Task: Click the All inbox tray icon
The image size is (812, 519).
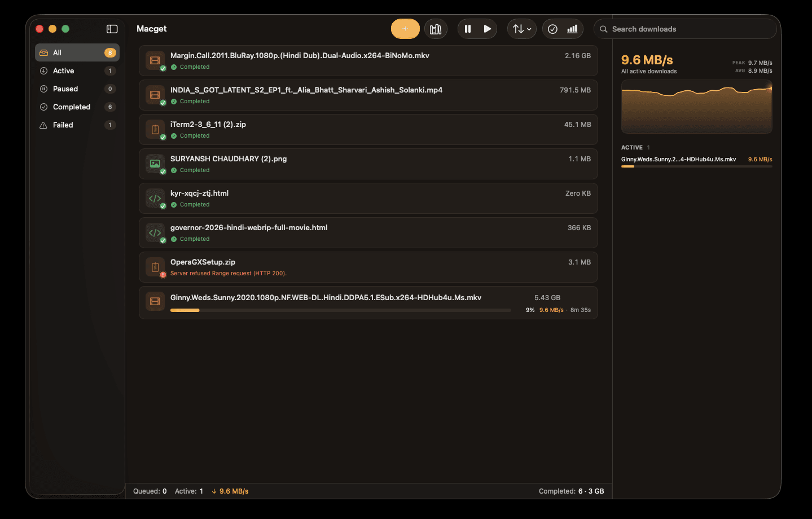Action: coord(43,52)
